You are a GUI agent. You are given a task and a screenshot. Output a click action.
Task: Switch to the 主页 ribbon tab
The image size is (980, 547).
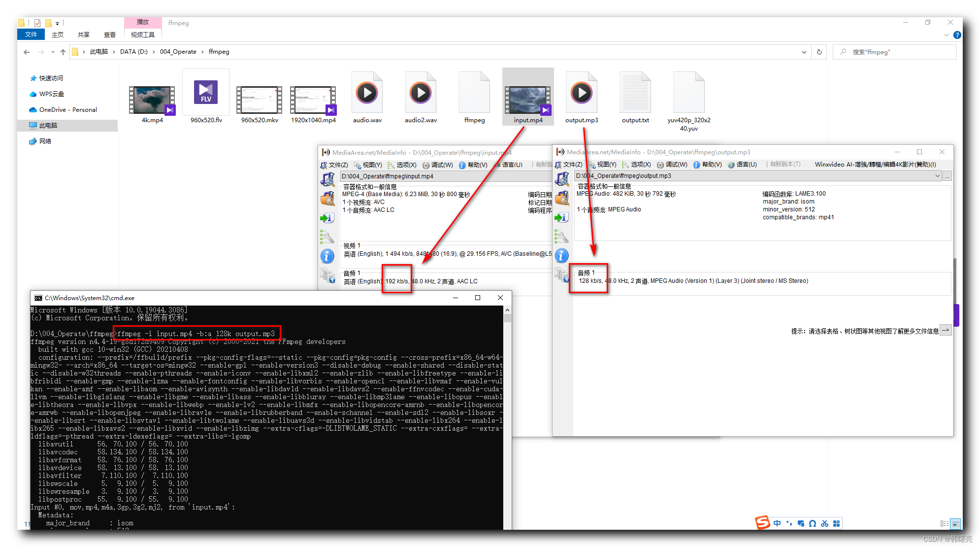(58, 34)
